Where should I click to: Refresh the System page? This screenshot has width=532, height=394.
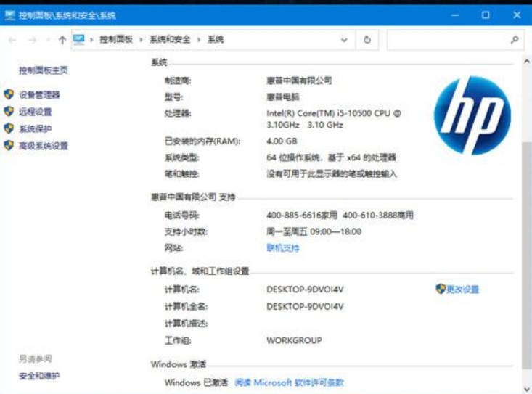click(x=367, y=40)
